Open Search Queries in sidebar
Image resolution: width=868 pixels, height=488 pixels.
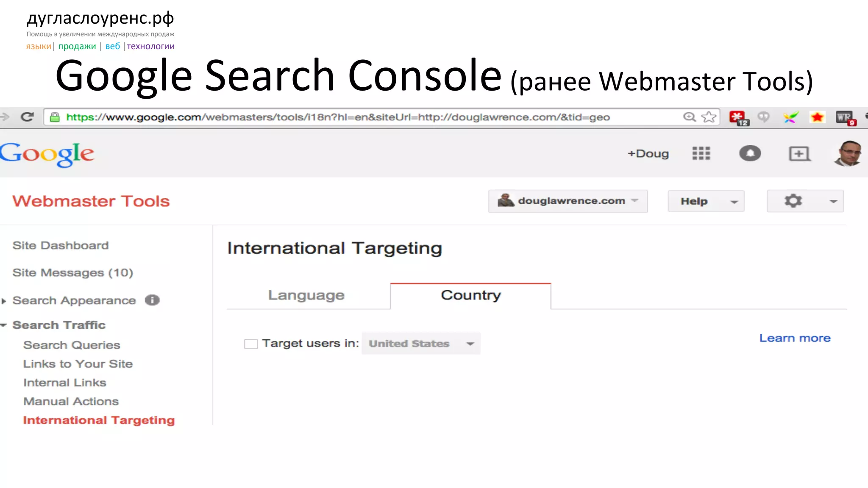(72, 345)
